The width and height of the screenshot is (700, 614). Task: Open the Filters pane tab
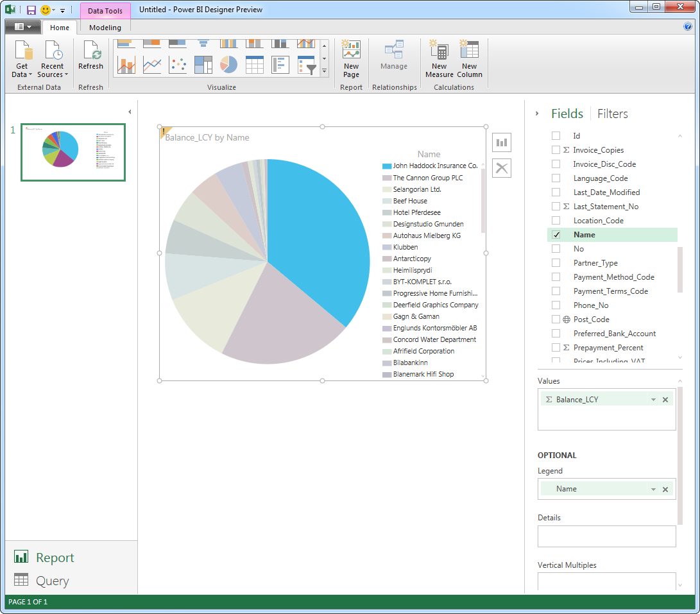click(612, 114)
